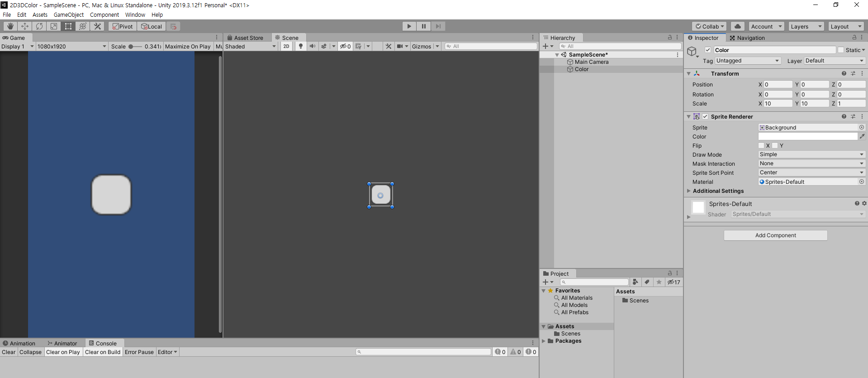868x378 pixels.
Task: Click the Hierarchy add plus button
Action: pos(545,46)
